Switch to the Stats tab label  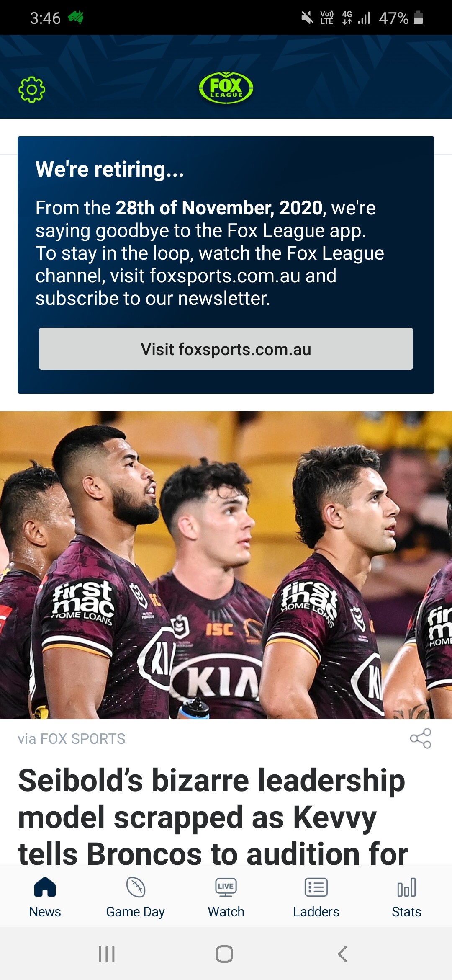point(406,912)
